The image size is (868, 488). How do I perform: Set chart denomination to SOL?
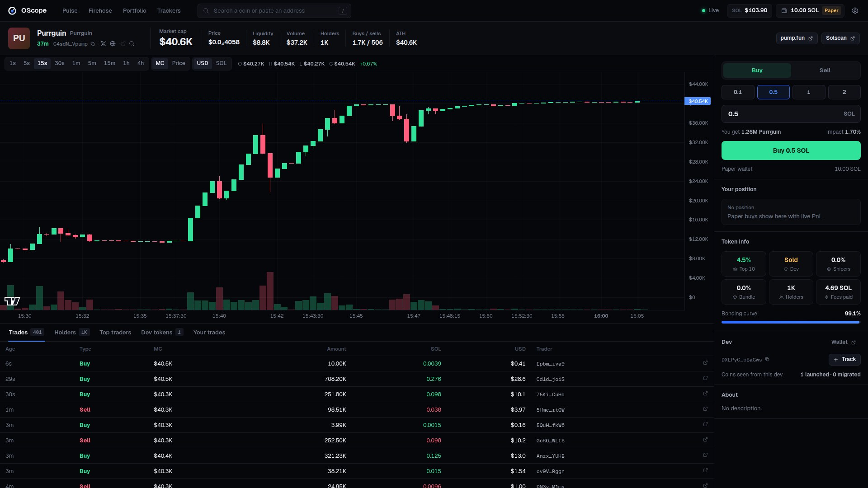point(221,63)
